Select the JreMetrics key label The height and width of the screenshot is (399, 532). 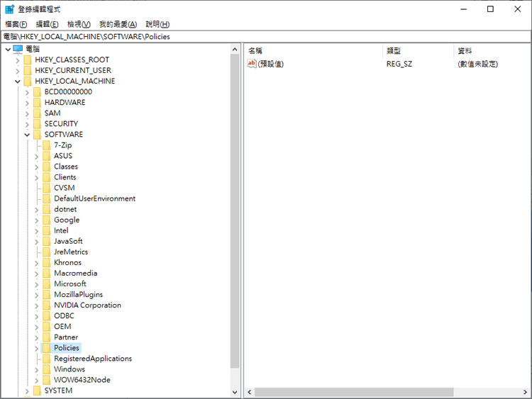point(71,252)
